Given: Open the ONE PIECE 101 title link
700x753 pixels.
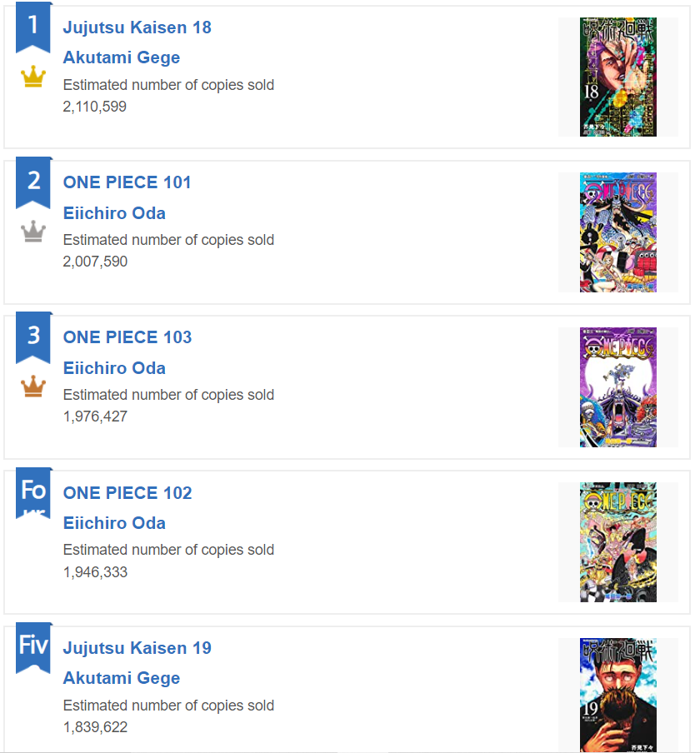Looking at the screenshot, I should tap(127, 182).
